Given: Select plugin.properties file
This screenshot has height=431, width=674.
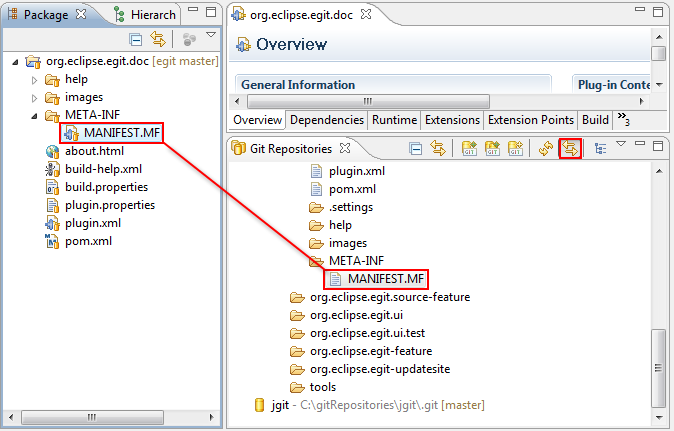Looking at the screenshot, I should pyautogui.click(x=110, y=205).
